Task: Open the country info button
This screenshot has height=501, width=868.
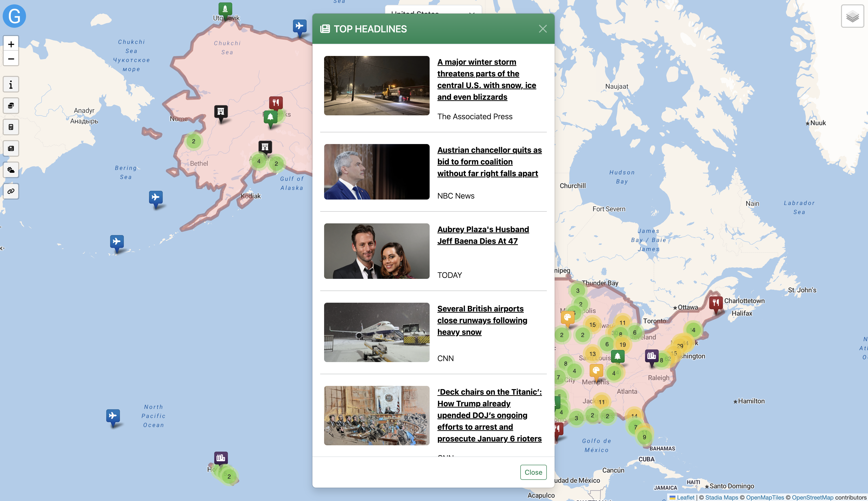Action: (x=11, y=85)
